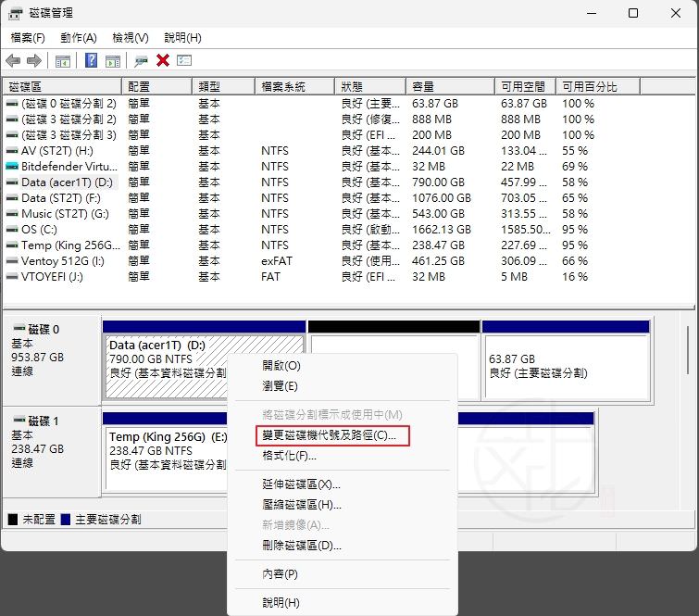Open the 動作(A) menu
This screenshot has height=616, width=699.
click(x=79, y=38)
